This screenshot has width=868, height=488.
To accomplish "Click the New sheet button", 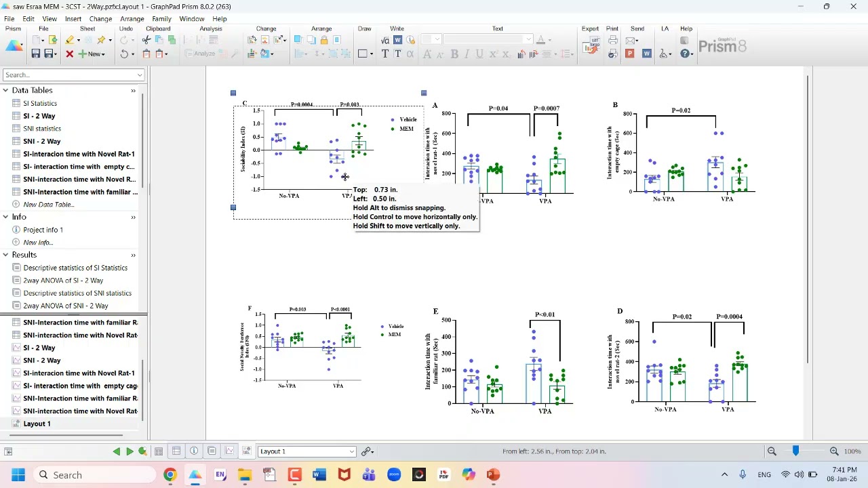I will (92, 54).
